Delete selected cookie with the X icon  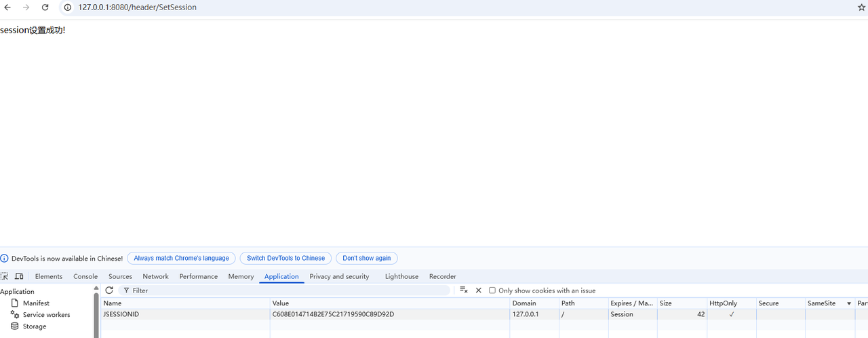coord(478,290)
